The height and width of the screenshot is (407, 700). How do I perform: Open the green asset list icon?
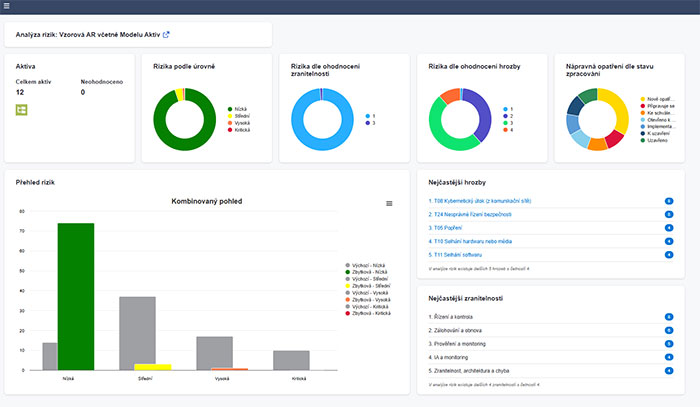click(21, 109)
